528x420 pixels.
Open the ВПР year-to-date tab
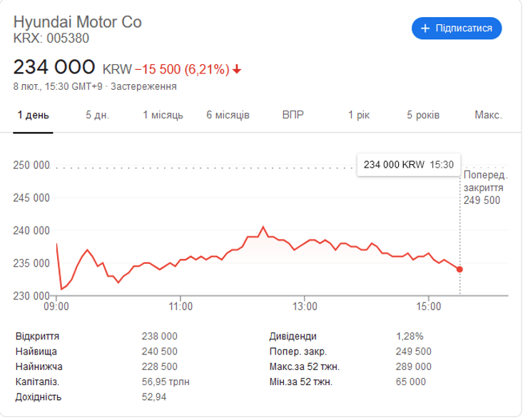[x=293, y=115]
